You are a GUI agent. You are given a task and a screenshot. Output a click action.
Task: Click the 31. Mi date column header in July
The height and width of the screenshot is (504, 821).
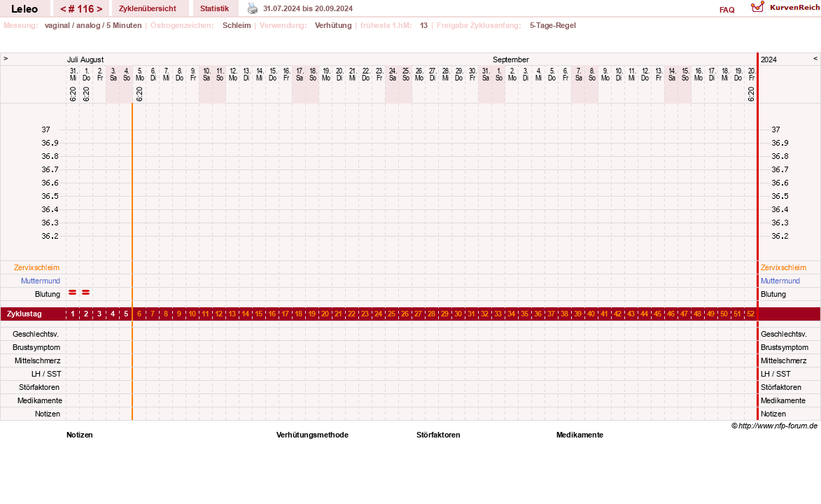coord(73,74)
